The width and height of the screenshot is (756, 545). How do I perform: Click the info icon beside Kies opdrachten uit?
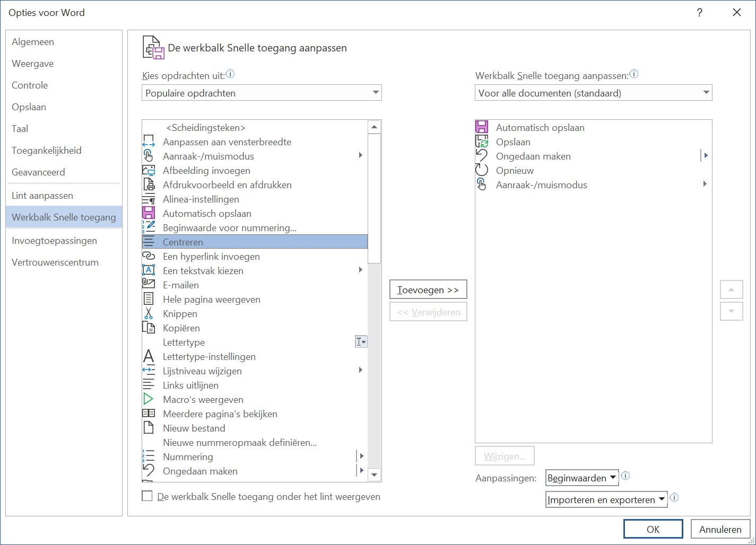coord(230,75)
